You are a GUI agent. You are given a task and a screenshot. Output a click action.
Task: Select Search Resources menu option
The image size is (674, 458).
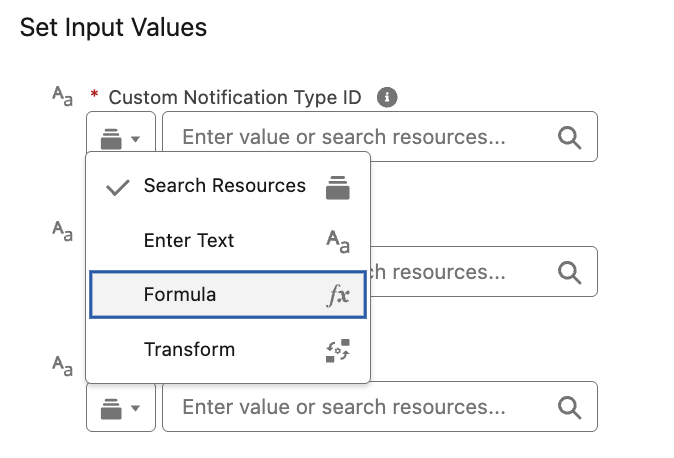[228, 186]
